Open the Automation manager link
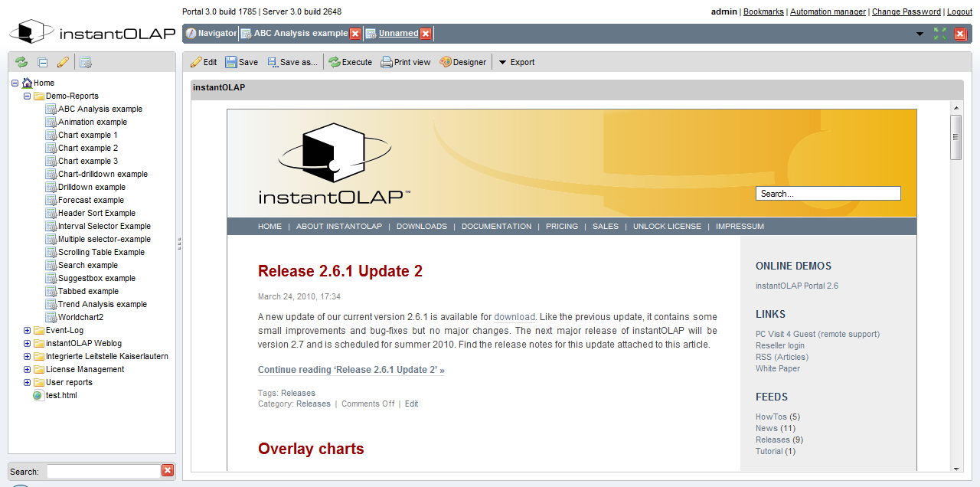Screen dimensions: 980x487 pyautogui.click(x=828, y=11)
